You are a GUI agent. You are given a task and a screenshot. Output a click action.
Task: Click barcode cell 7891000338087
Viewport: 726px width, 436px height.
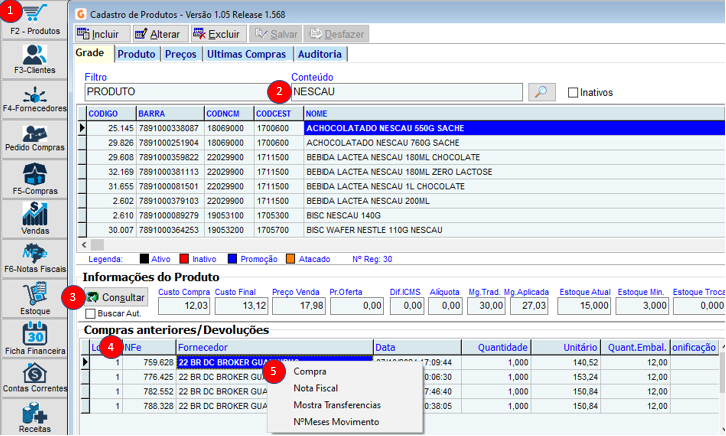click(169, 128)
